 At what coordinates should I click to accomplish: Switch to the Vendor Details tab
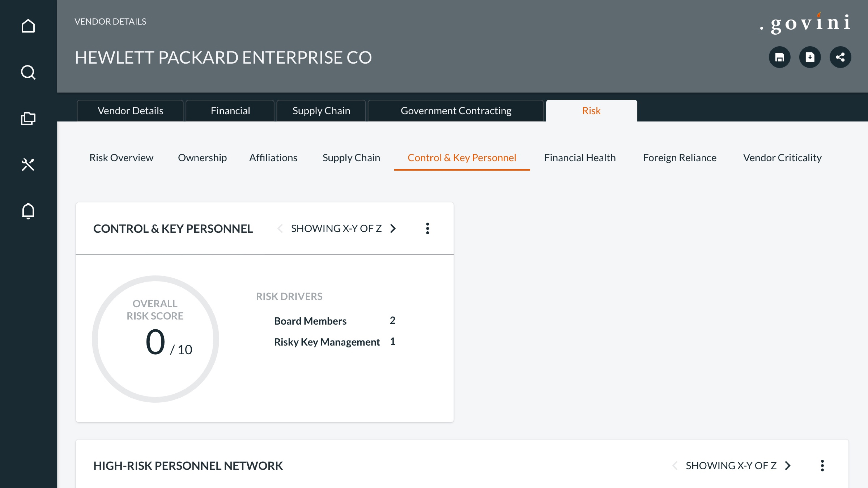tap(130, 110)
